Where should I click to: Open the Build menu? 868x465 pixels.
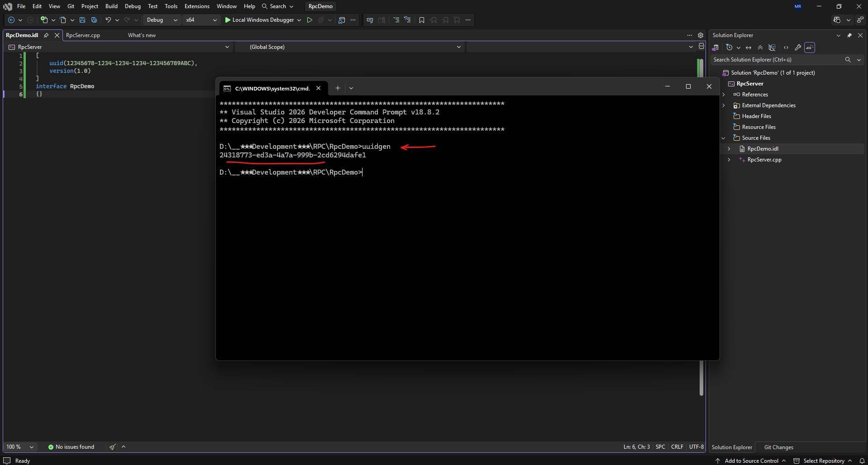(111, 6)
